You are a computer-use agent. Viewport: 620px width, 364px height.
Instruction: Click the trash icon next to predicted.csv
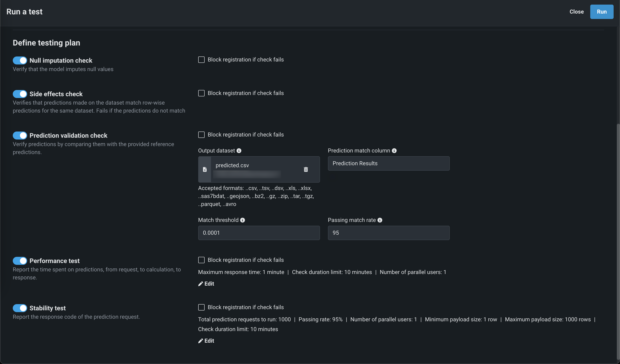click(x=306, y=169)
